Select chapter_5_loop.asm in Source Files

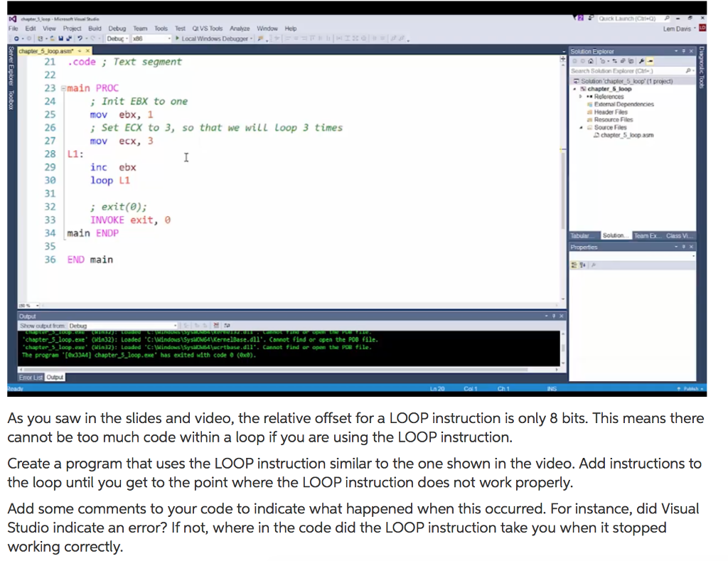(x=626, y=135)
